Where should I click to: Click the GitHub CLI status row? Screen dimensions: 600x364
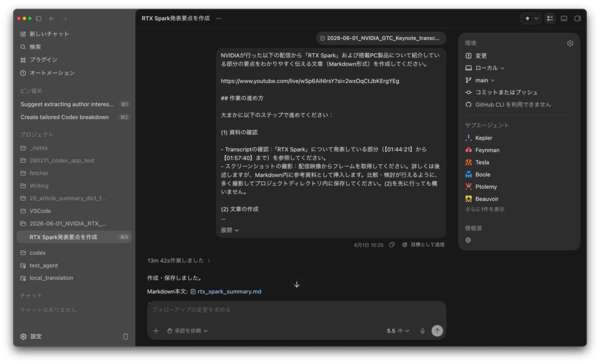coord(508,105)
